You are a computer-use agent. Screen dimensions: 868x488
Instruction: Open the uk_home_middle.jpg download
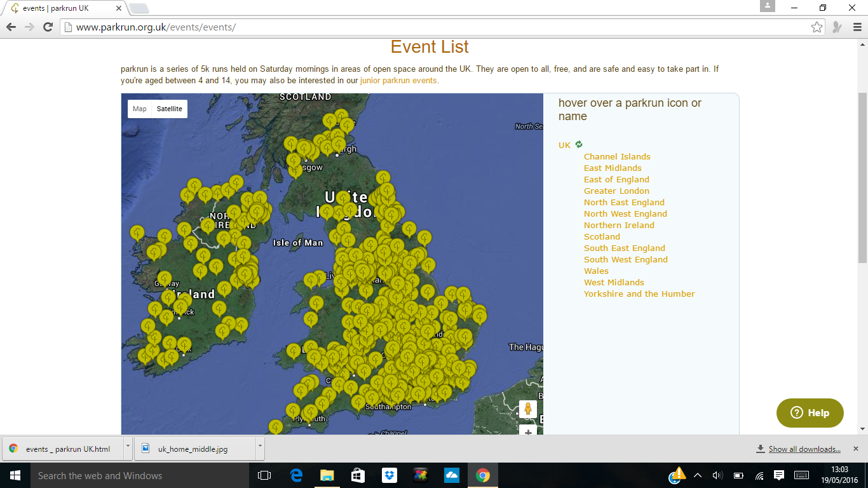tap(195, 449)
